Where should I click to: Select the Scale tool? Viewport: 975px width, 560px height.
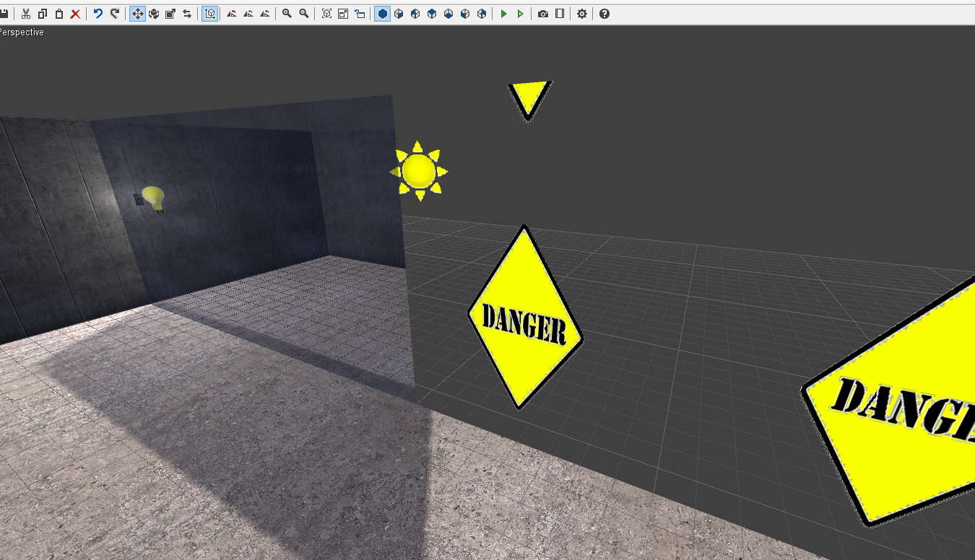170,14
